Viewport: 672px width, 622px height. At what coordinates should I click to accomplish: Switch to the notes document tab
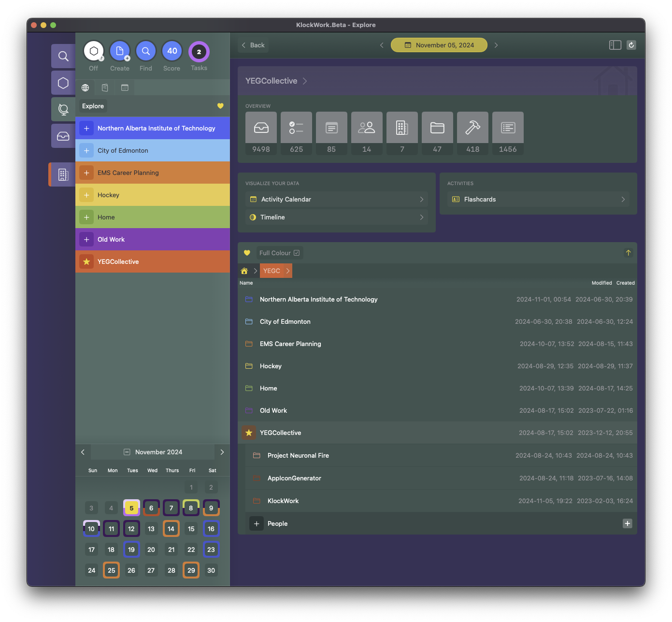[x=105, y=87]
